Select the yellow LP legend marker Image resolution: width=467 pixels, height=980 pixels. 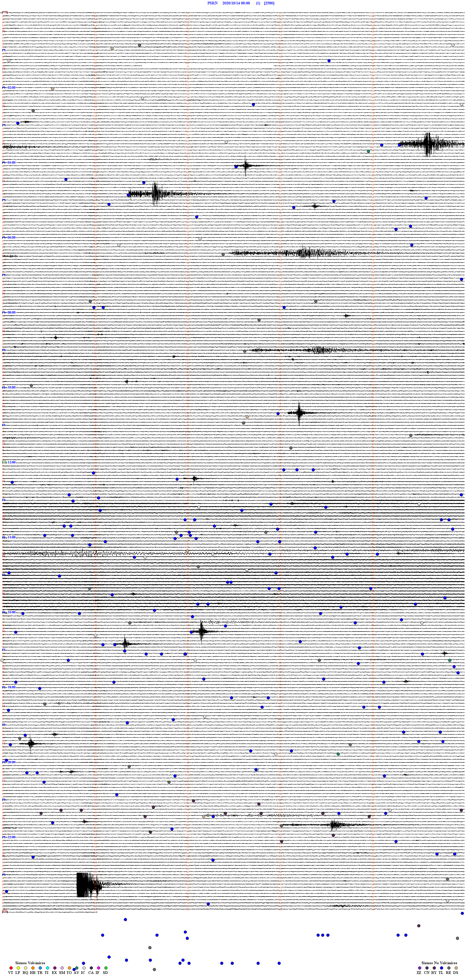pyautogui.click(x=18, y=968)
